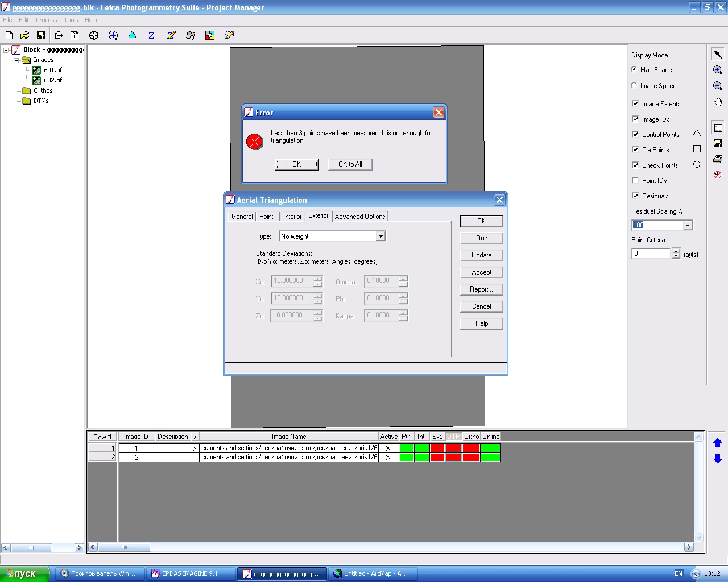Switch to ERDAS IMAGINE 9.1 in taskbar
The image size is (728, 582).
tap(190, 573)
